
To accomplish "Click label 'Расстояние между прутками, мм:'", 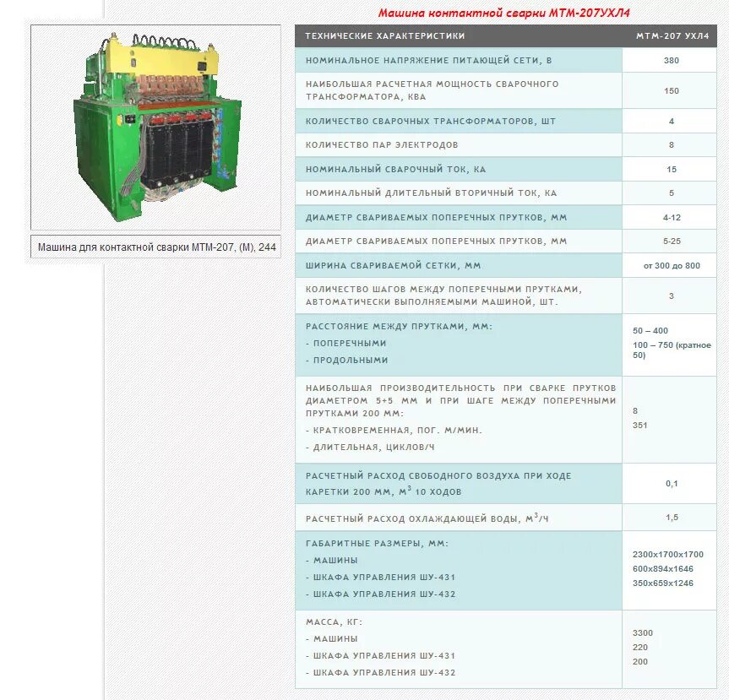I will tap(399, 326).
